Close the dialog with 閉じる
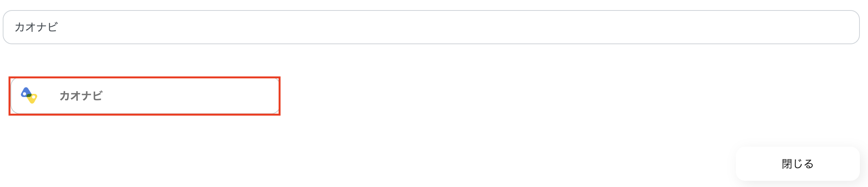This screenshot has height=187, width=868. click(x=797, y=164)
